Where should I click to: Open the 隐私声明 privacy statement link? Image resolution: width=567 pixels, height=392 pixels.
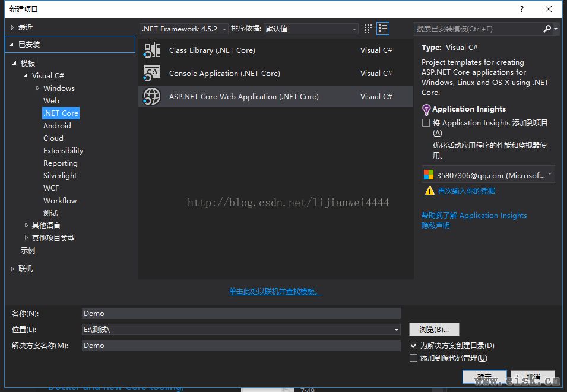(x=435, y=225)
